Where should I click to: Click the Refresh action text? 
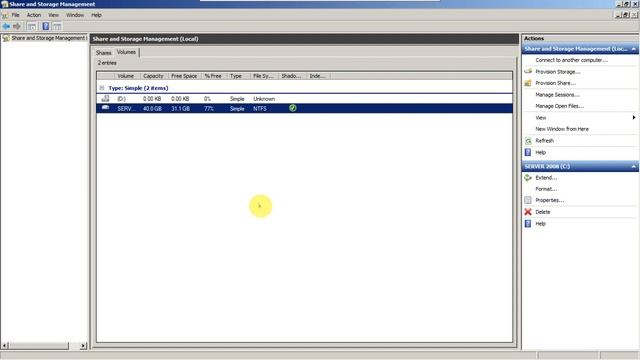[x=544, y=140]
